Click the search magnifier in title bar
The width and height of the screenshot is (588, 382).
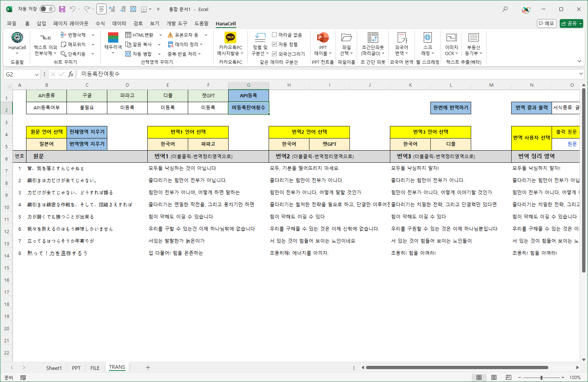pyautogui.click(x=505, y=9)
